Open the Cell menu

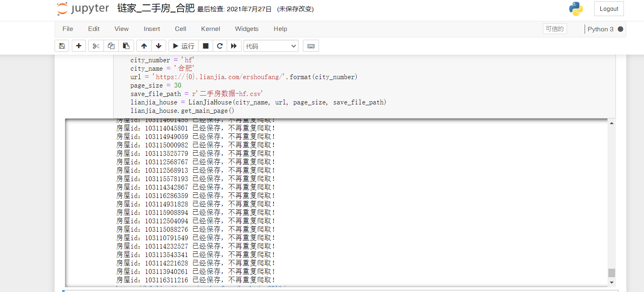pos(181,29)
